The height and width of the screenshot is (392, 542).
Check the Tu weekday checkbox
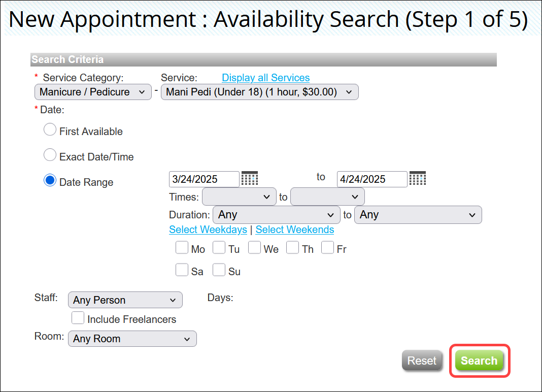click(x=219, y=248)
